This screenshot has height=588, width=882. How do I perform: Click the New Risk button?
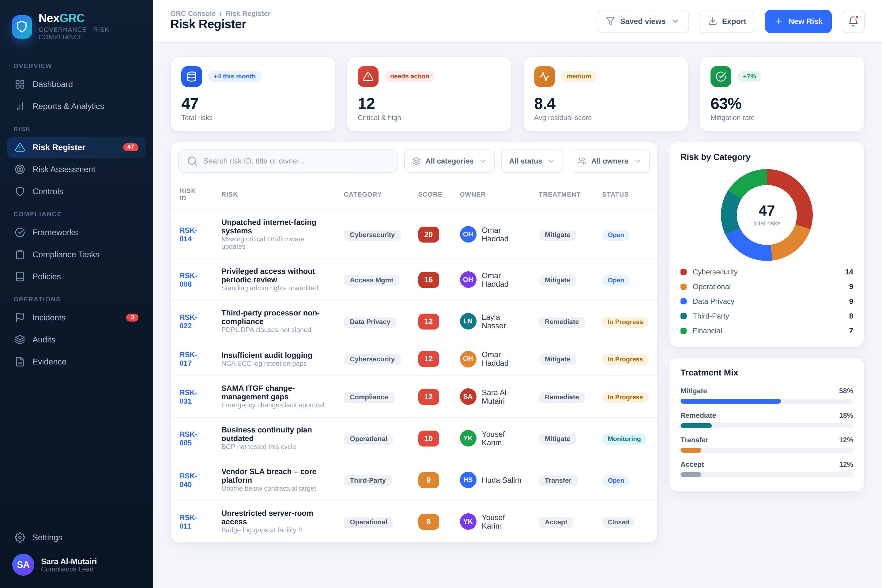[798, 21]
